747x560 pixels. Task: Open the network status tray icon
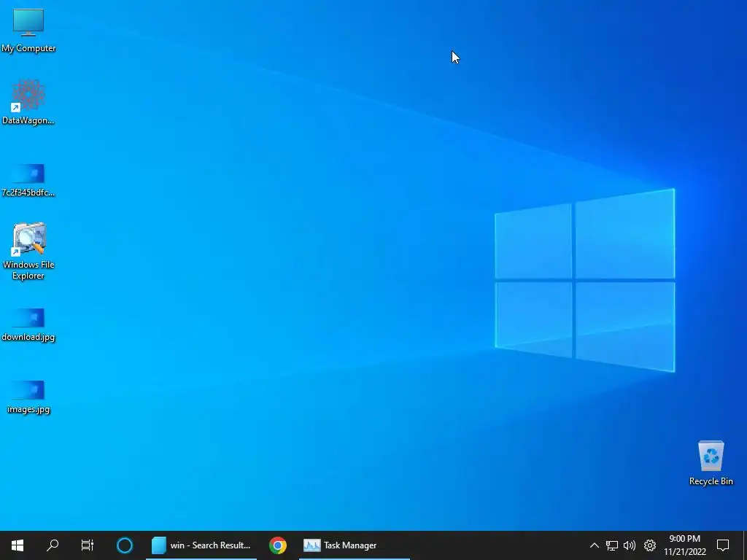click(x=612, y=545)
